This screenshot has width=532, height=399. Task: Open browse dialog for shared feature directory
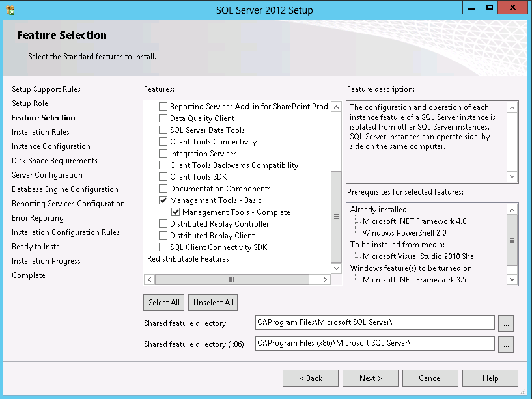point(506,323)
